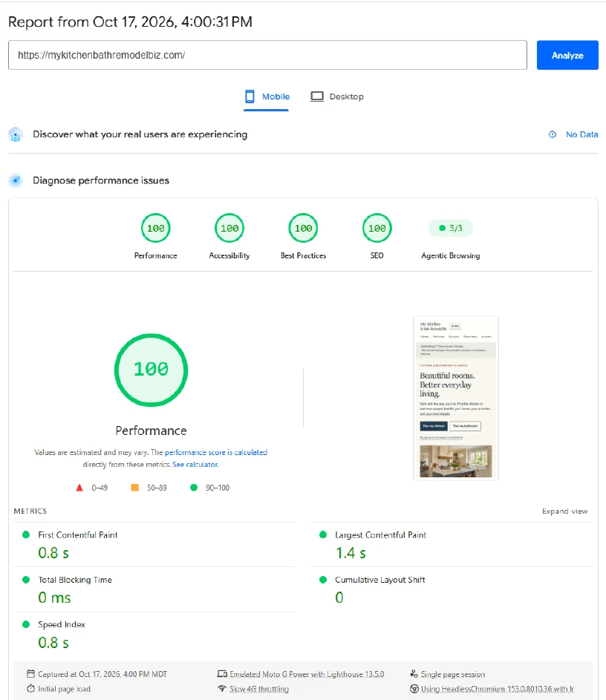
Task: Switch to the Mobile tab
Action: (267, 97)
